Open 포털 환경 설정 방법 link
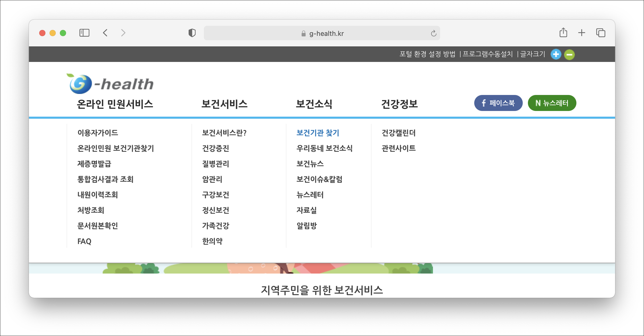Viewport: 644px width, 336px height. click(428, 54)
